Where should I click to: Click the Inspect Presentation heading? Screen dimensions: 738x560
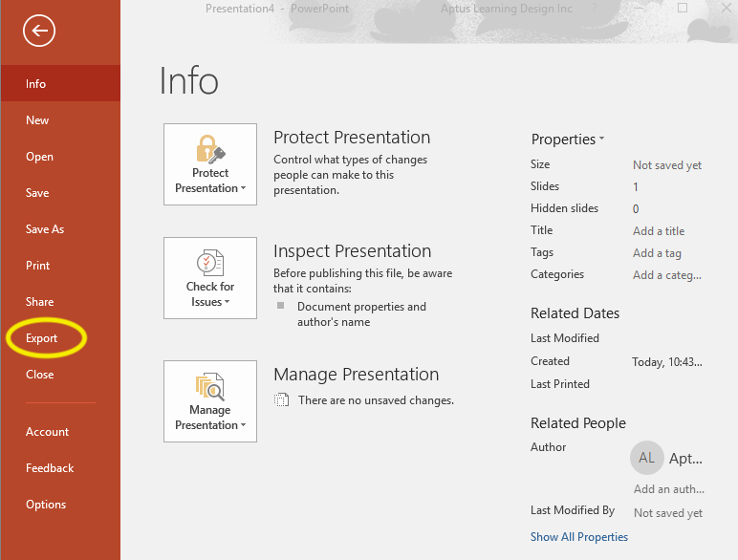[x=352, y=251]
